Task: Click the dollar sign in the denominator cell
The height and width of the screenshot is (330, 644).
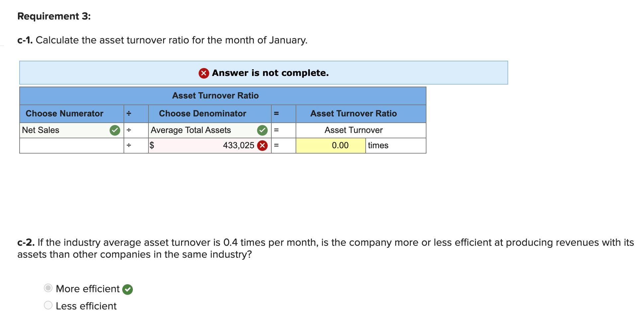Action: tap(152, 145)
